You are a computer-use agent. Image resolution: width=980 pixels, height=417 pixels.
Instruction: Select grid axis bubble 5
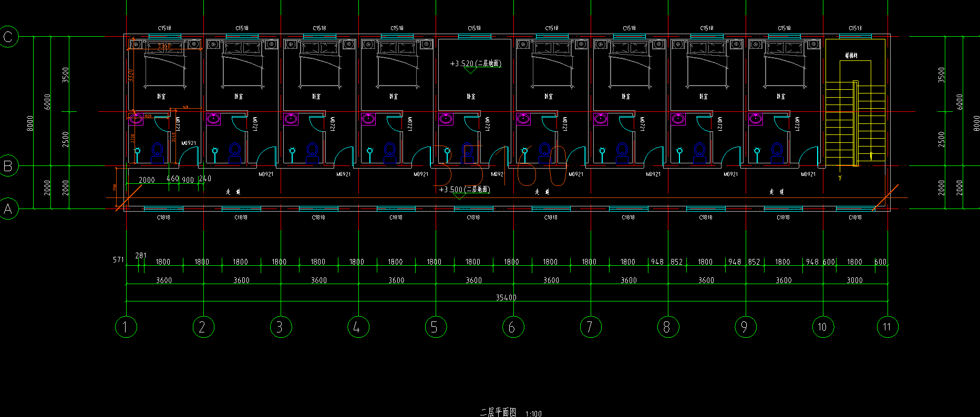[x=435, y=327]
